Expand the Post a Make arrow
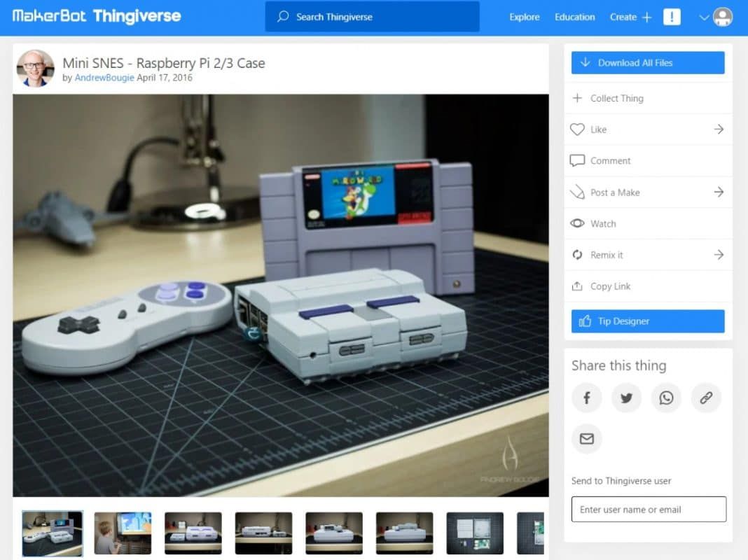The width and height of the screenshot is (748, 560). coord(719,192)
